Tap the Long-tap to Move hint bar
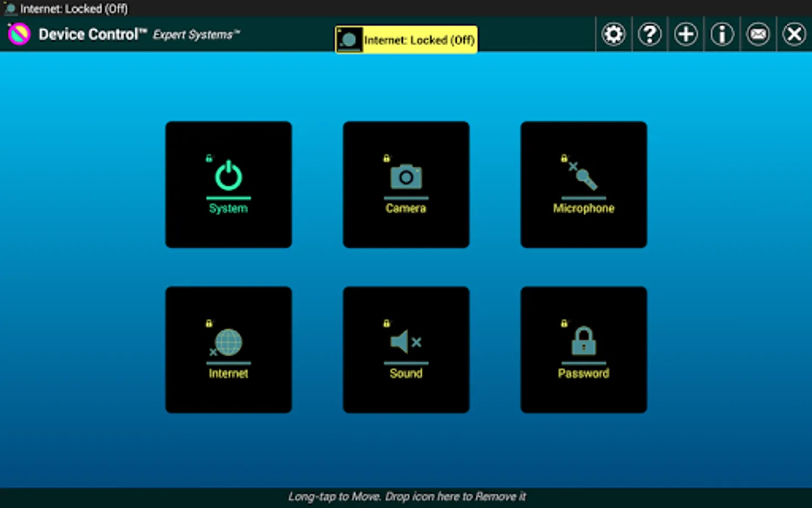The height and width of the screenshot is (508, 812). 406,497
